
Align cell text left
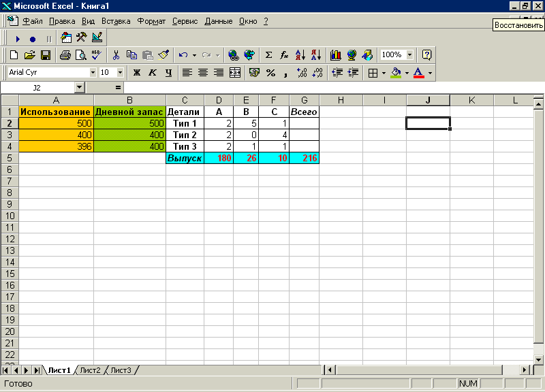point(187,73)
